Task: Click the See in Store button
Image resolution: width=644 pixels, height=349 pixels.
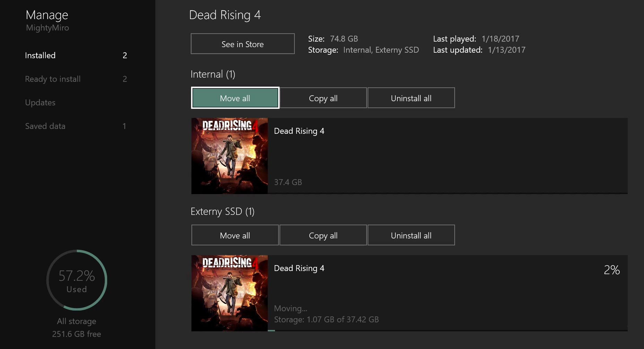Action: [x=243, y=44]
